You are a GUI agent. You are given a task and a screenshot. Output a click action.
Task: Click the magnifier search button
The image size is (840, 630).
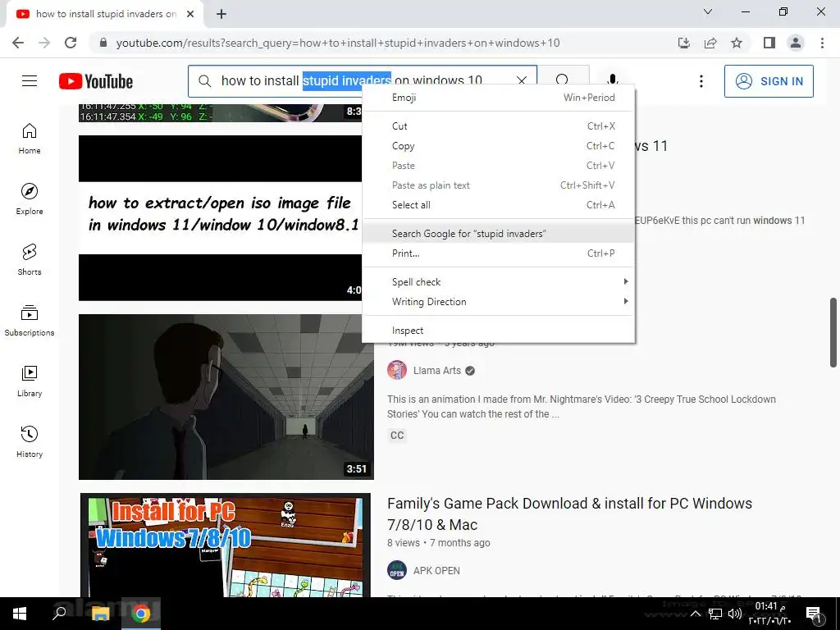563,80
